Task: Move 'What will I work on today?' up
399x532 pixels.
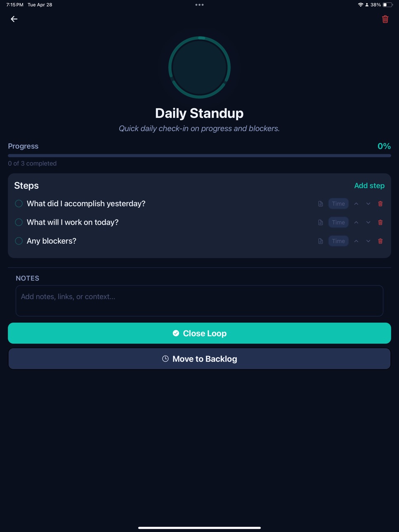Action: [356, 222]
